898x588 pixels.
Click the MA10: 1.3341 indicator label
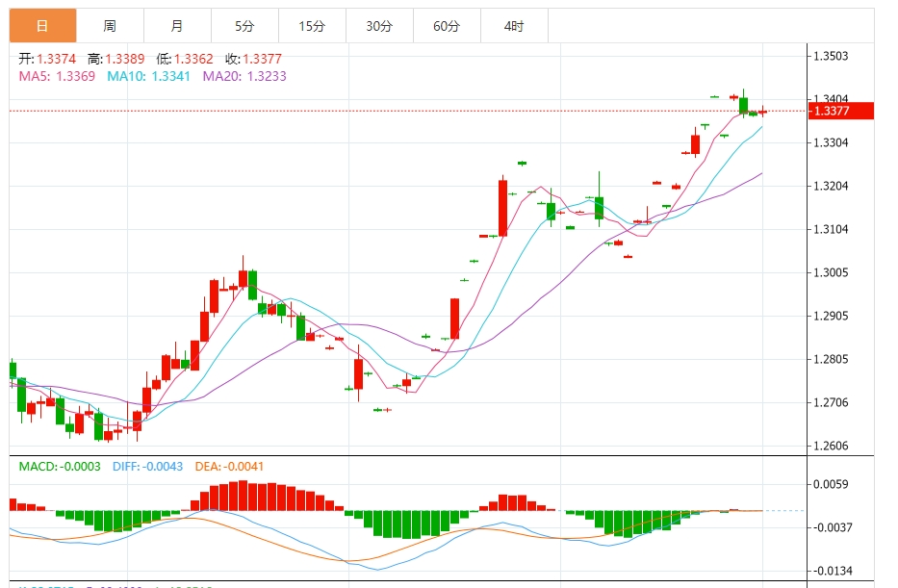click(148, 76)
